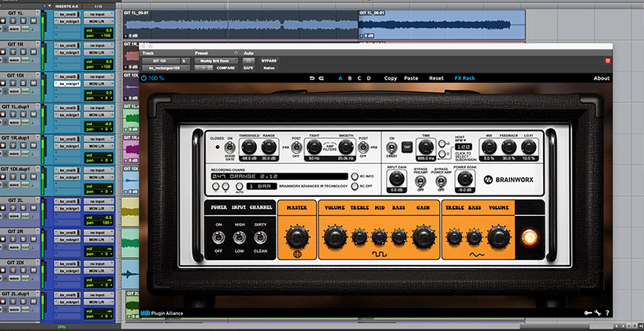
Task: Toggle the CHANNEL dirty/clean switch
Action: pos(260,237)
